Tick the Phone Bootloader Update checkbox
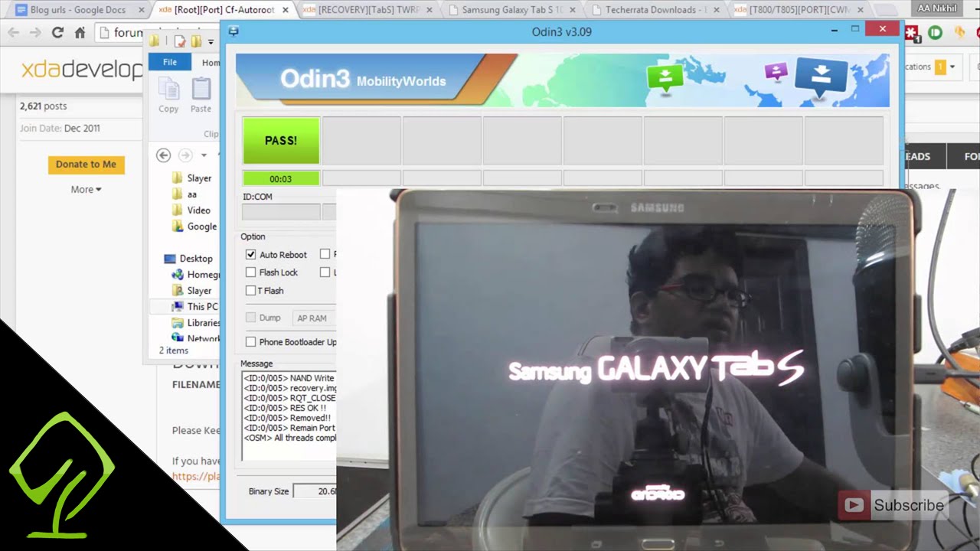 coord(250,342)
